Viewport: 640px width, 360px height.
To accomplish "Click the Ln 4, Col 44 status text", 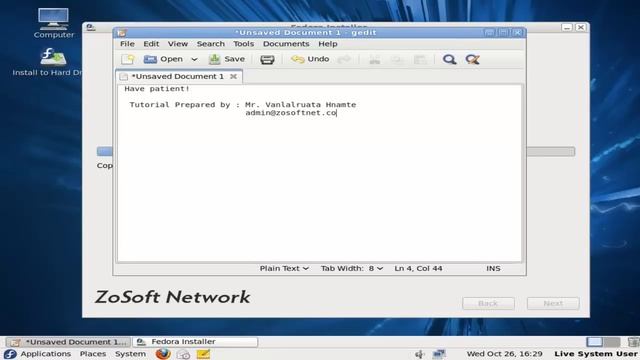I will 418,269.
